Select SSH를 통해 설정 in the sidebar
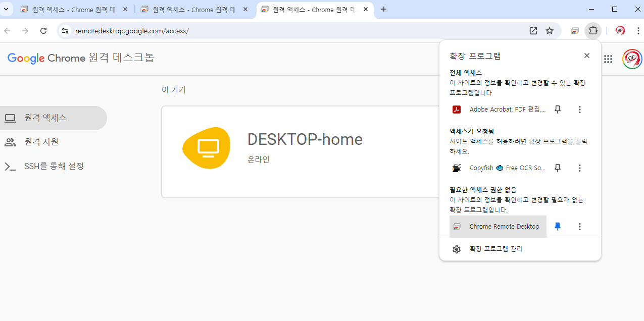Viewport: 644px width, 321px height. point(53,167)
